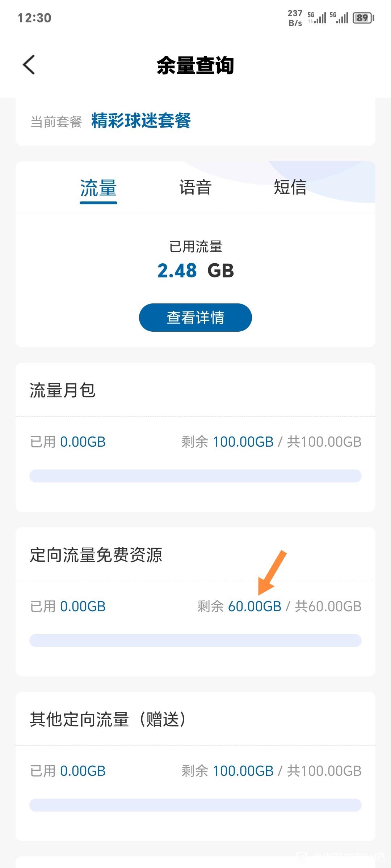The width and height of the screenshot is (391, 868).
Task: Tap the 流量月包 progress bar
Action: point(195,476)
